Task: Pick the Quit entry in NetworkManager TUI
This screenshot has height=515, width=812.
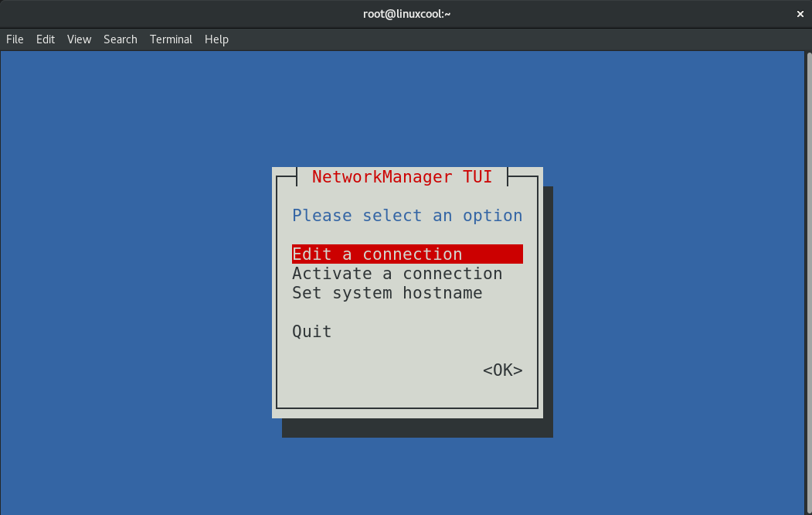Action: tap(312, 332)
